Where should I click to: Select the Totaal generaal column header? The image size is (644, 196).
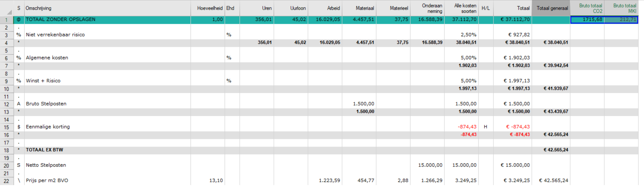click(552, 8)
